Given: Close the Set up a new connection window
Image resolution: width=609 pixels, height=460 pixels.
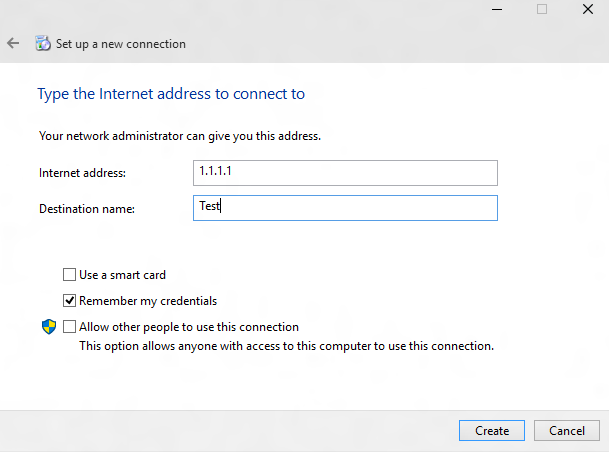Looking at the screenshot, I should (x=587, y=9).
